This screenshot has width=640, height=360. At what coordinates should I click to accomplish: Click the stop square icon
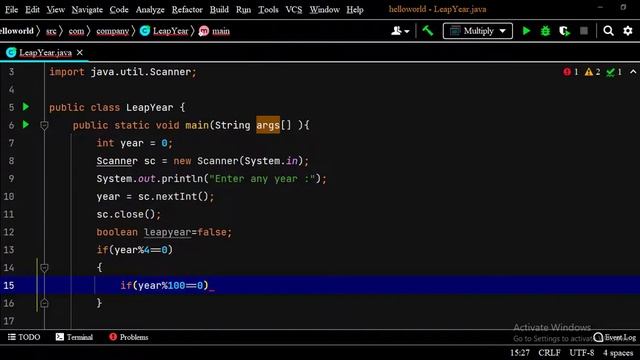[584, 31]
